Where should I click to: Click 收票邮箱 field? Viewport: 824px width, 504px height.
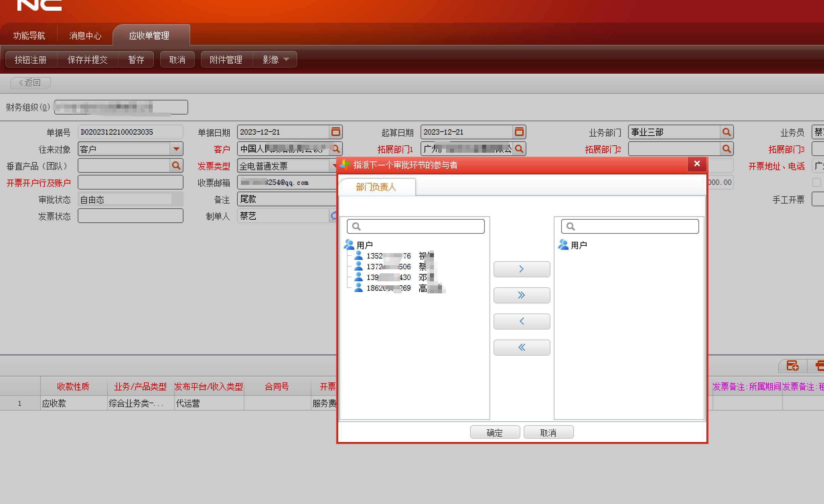coord(287,182)
